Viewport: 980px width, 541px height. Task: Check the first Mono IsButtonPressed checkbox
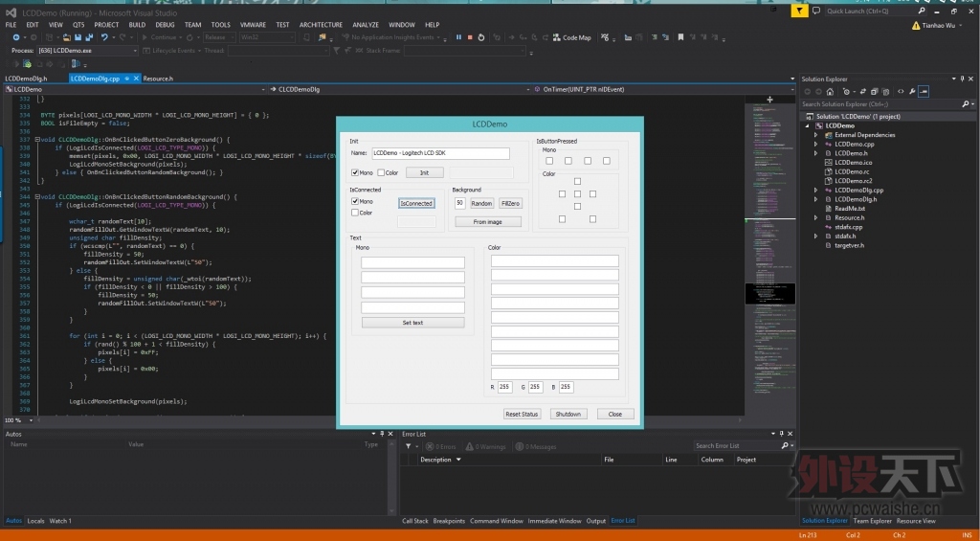(x=549, y=161)
